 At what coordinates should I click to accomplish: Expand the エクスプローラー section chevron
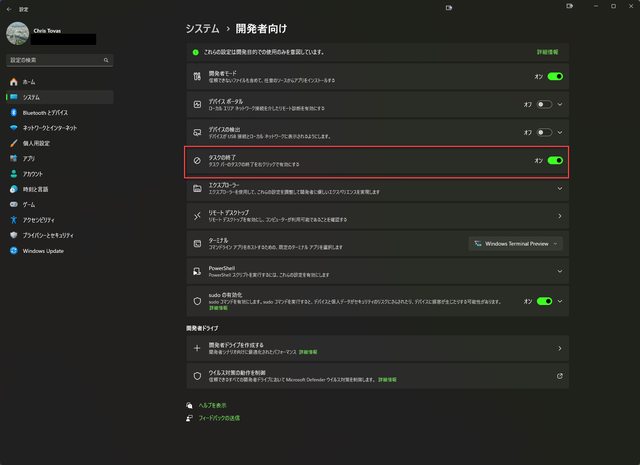[559, 188]
